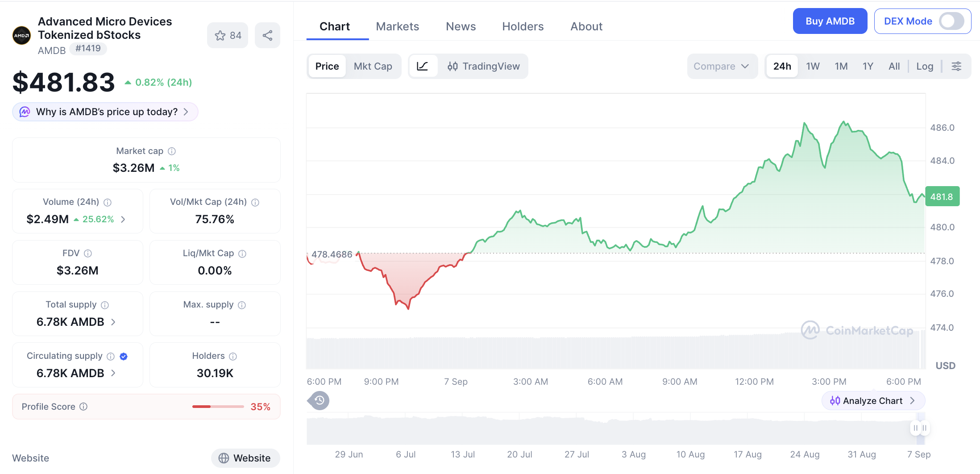Switch to the Markets tab

point(398,26)
